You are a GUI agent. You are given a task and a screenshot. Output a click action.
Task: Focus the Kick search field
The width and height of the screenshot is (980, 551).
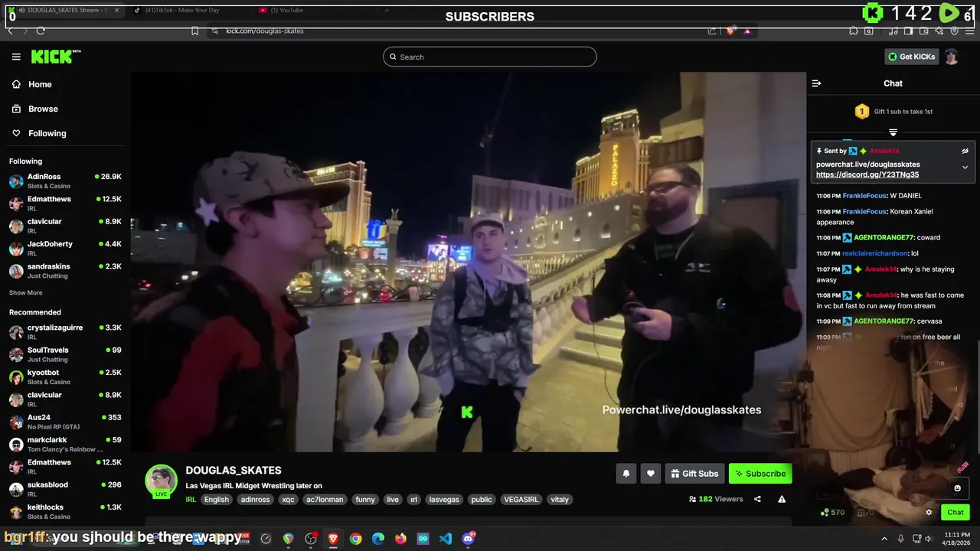[x=490, y=57]
